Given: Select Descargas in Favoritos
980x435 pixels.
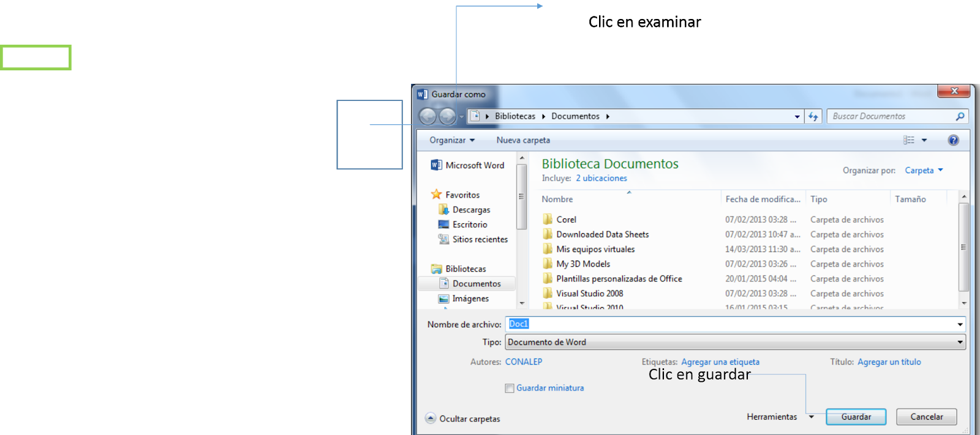Looking at the screenshot, I should tap(471, 209).
